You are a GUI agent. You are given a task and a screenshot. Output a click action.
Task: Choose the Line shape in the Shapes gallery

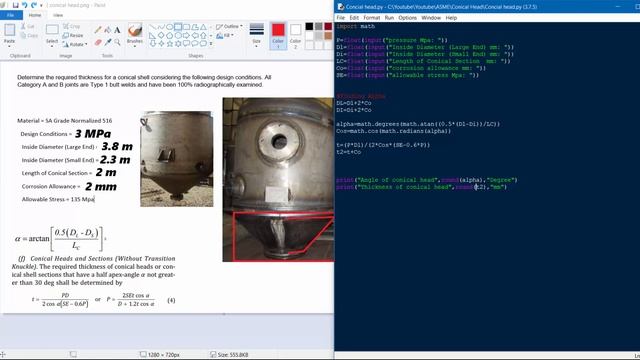[x=153, y=27]
